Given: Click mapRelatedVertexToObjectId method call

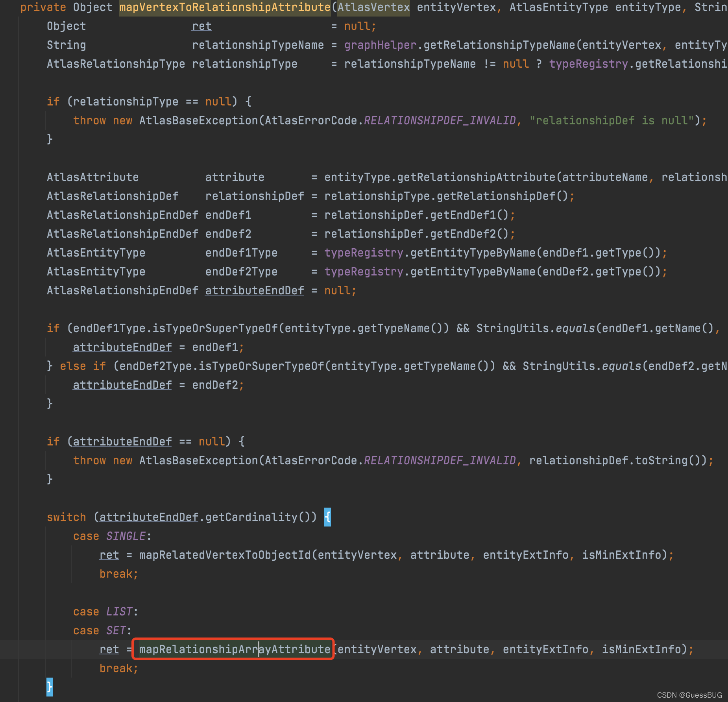Looking at the screenshot, I should click(225, 555).
